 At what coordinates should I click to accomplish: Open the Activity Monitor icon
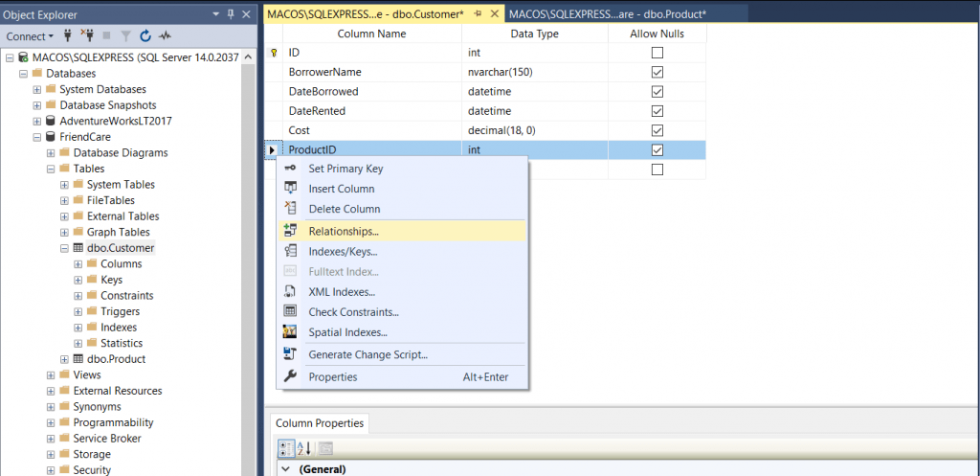(165, 35)
